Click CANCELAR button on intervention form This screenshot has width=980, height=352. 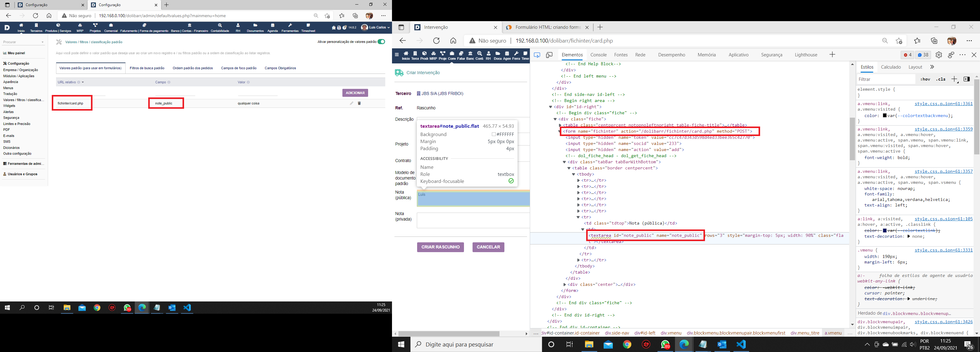click(488, 247)
